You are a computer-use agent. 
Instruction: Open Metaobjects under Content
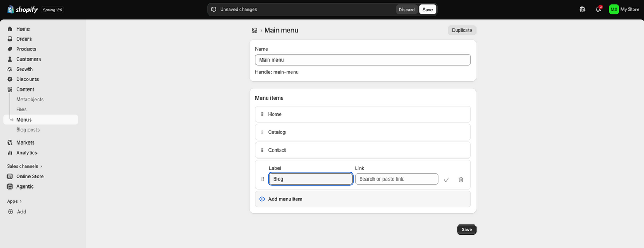click(x=30, y=100)
